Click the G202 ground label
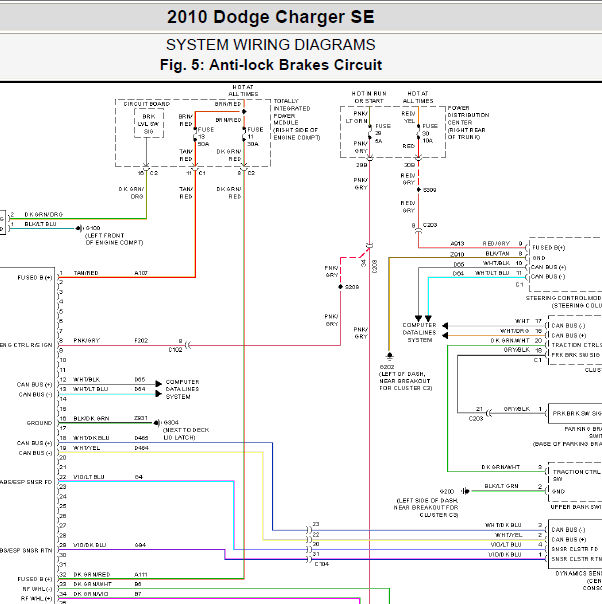 click(x=387, y=367)
